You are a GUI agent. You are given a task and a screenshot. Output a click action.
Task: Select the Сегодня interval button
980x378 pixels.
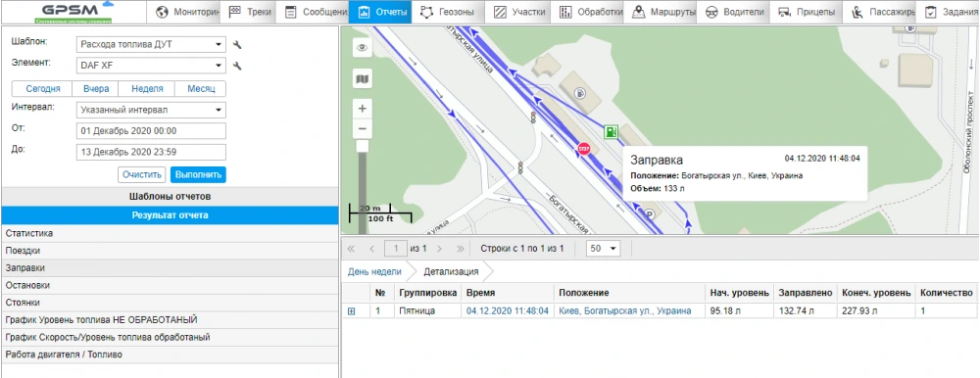(x=42, y=89)
